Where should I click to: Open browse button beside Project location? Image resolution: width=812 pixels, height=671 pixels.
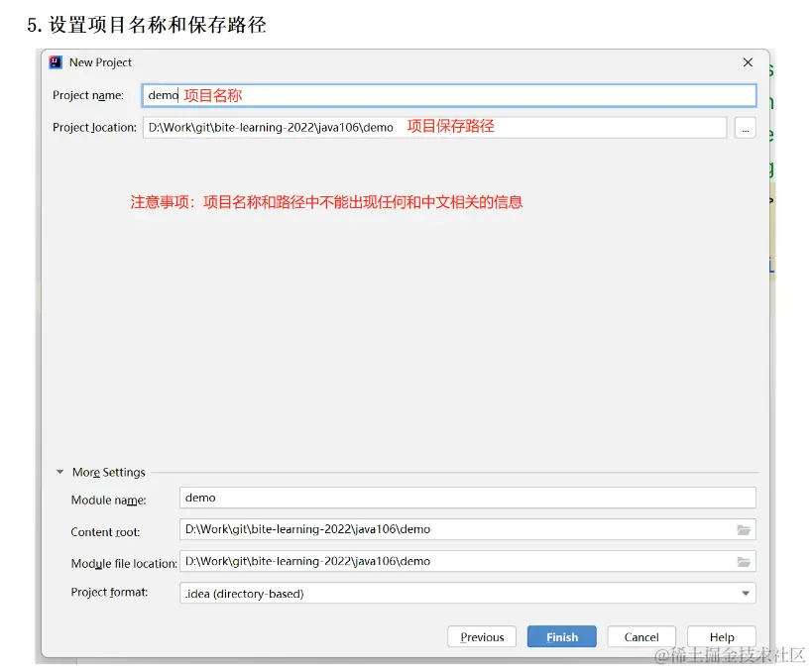(746, 128)
